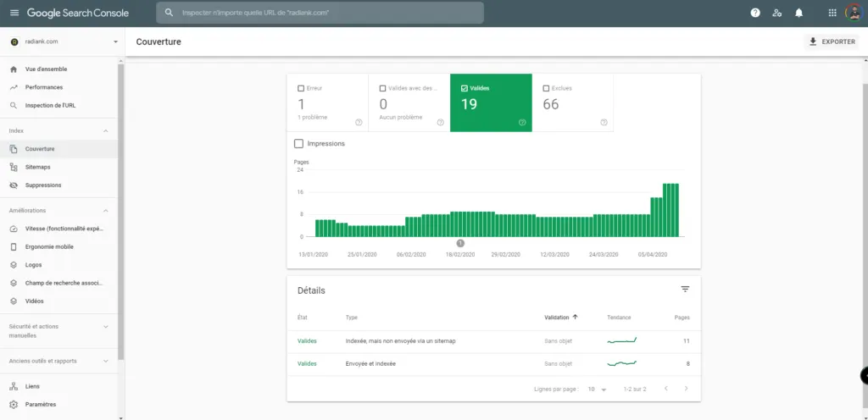Image resolution: width=868 pixels, height=420 pixels.
Task: Click the download icon beside EXPORTER
Action: pos(813,41)
